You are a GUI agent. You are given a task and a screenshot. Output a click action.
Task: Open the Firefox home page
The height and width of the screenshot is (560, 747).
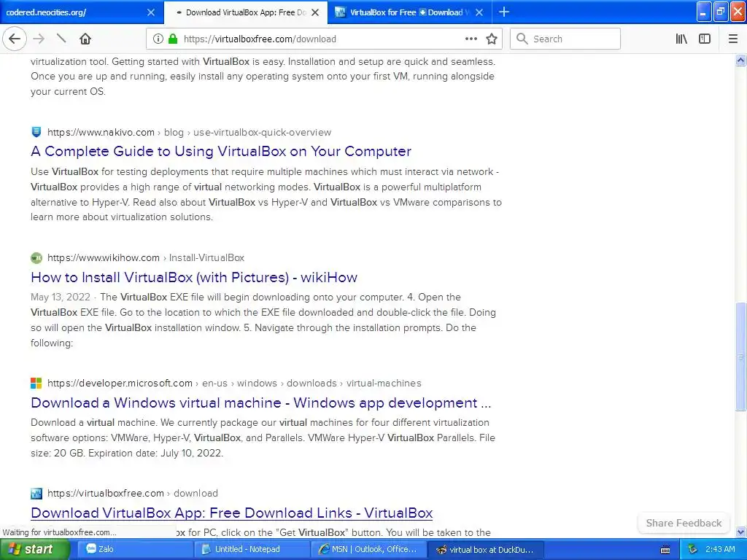click(85, 39)
